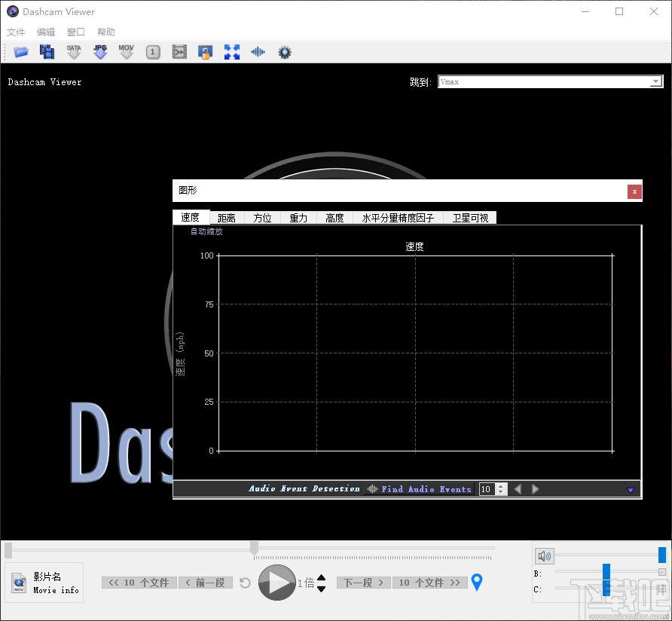The height and width of the screenshot is (621, 672).
Task: Switch to the 高度 graph tab
Action: 334,218
